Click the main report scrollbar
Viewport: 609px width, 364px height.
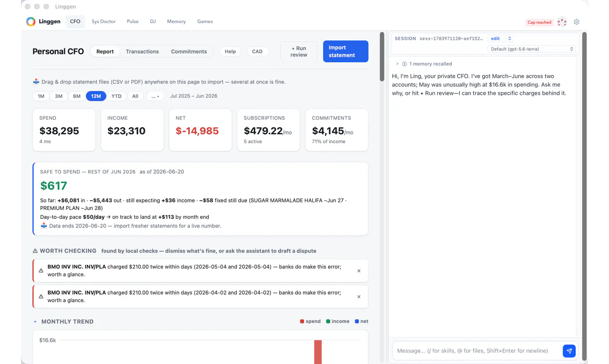point(382,57)
